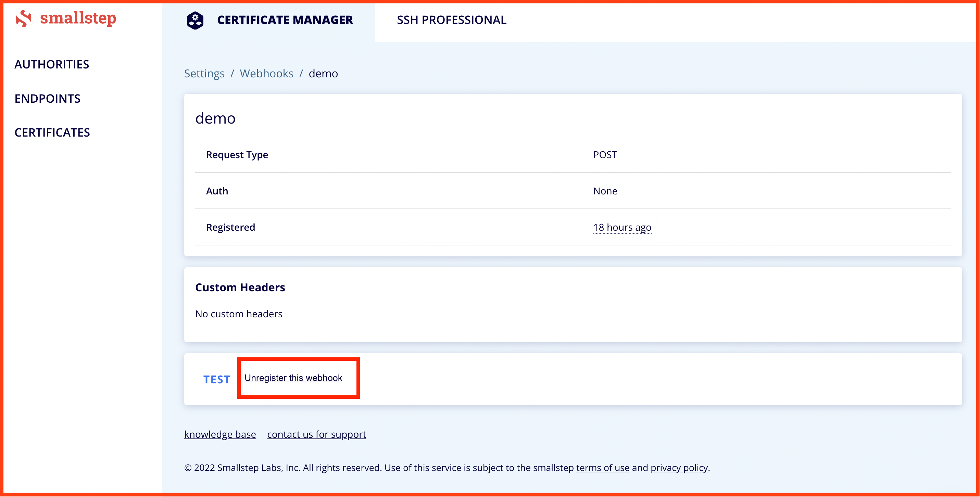Go to Webhooks in the breadcrumb
Image resolution: width=980 pixels, height=497 pixels.
pyautogui.click(x=266, y=73)
